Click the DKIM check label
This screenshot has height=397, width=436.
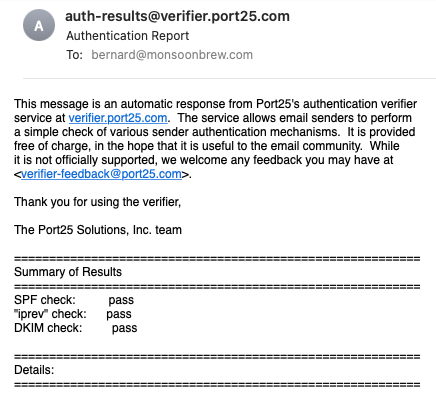point(48,328)
